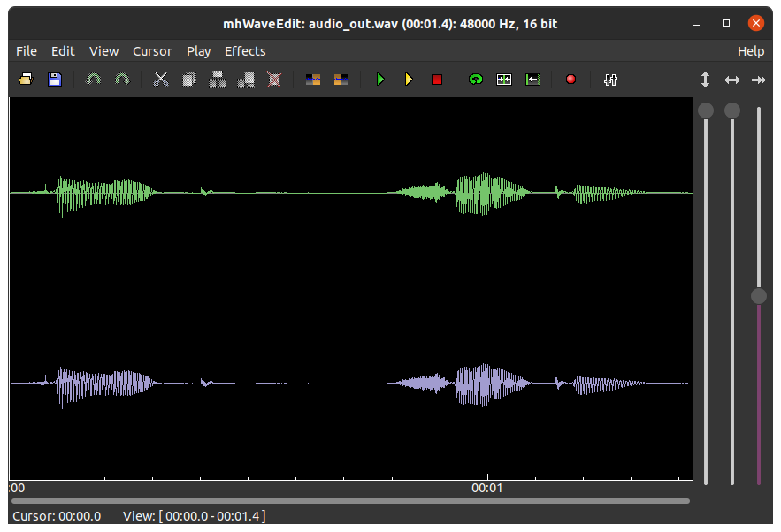Open the Play menu
The image size is (781, 532).
(198, 51)
